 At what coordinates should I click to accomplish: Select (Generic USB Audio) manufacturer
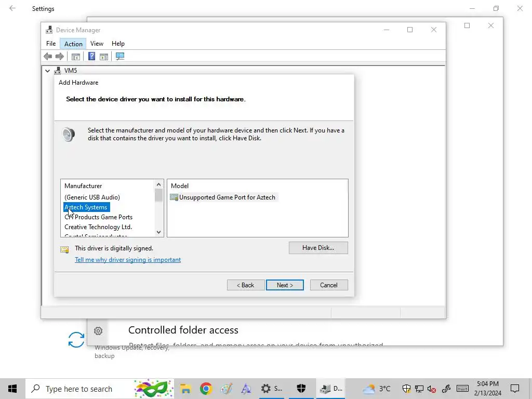pos(92,197)
